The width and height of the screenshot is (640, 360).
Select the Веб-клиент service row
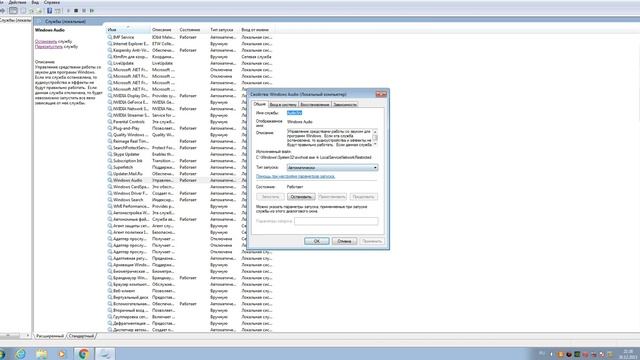pyautogui.click(x=190, y=291)
